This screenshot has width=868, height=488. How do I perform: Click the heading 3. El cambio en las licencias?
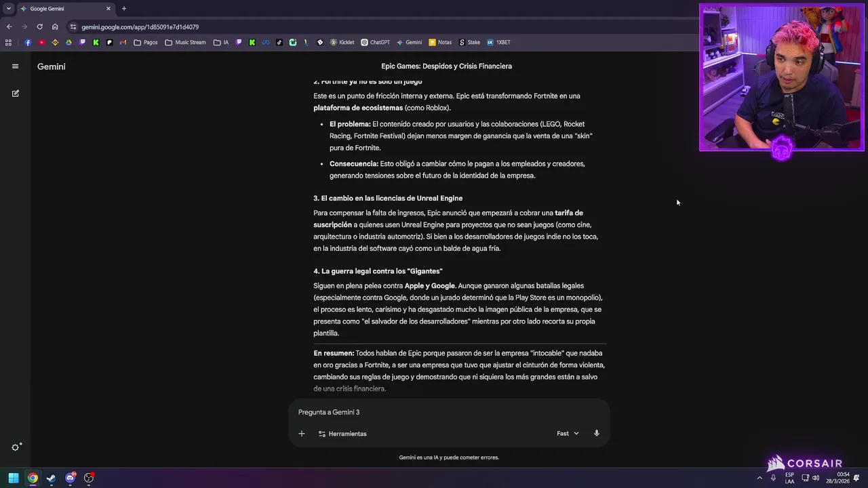[388, 198]
